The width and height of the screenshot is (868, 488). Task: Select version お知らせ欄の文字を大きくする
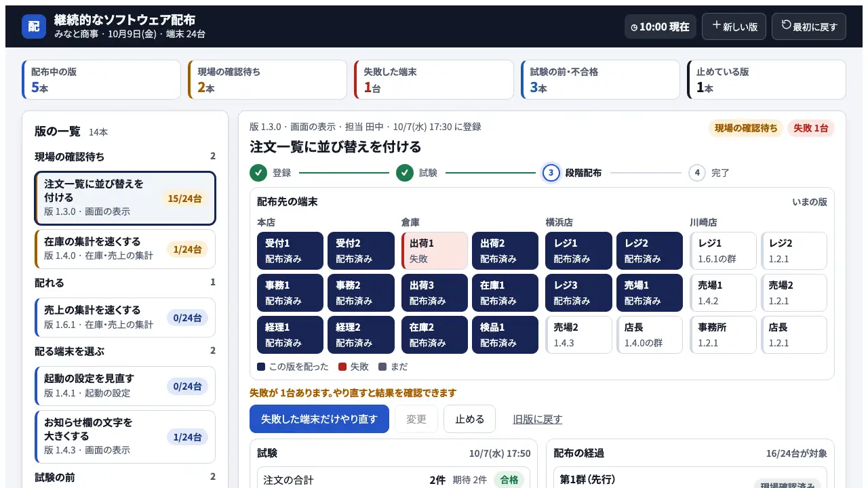(x=125, y=436)
